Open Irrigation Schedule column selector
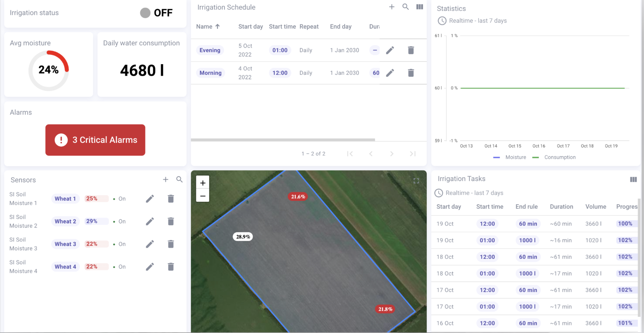 coord(420,7)
